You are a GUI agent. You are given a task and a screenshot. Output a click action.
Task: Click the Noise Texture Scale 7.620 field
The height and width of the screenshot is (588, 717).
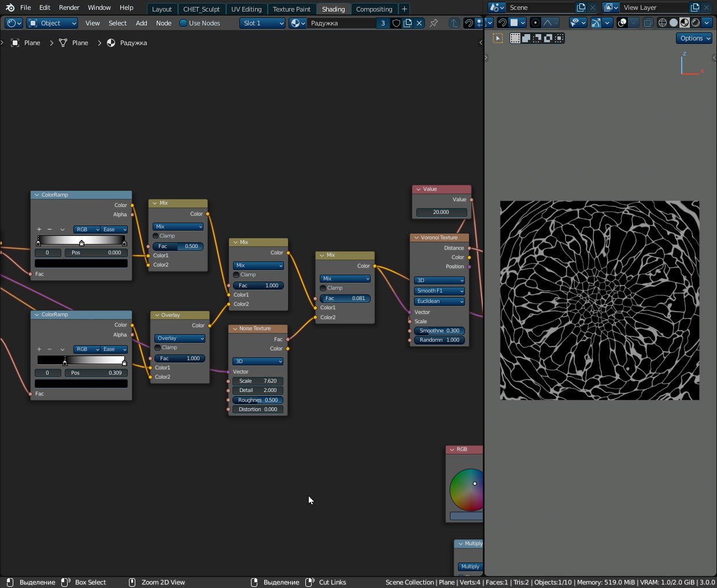(258, 381)
